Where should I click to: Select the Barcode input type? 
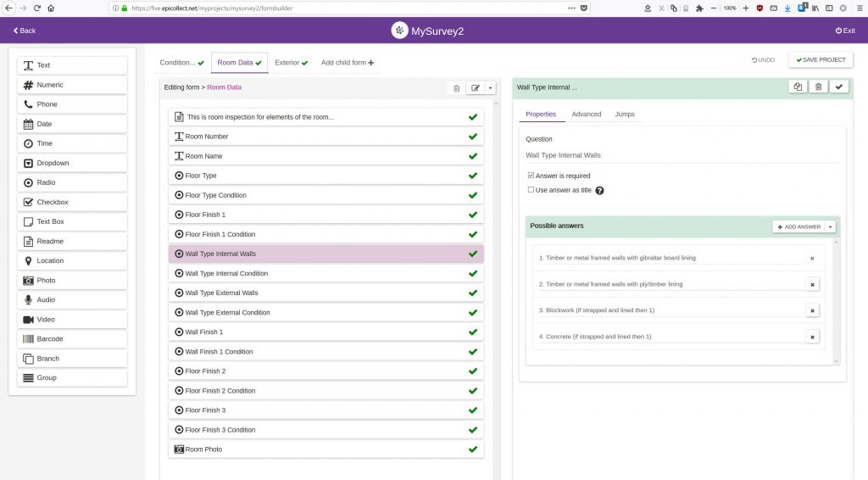coord(72,339)
